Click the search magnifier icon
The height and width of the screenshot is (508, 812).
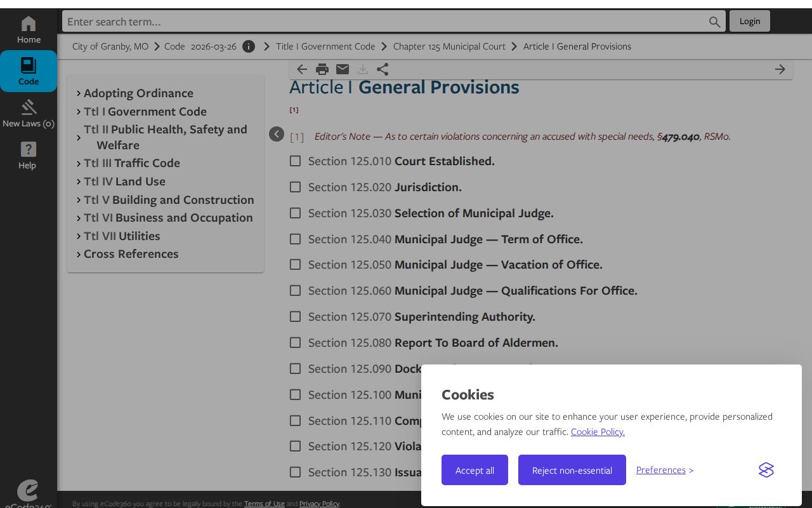pyautogui.click(x=715, y=22)
